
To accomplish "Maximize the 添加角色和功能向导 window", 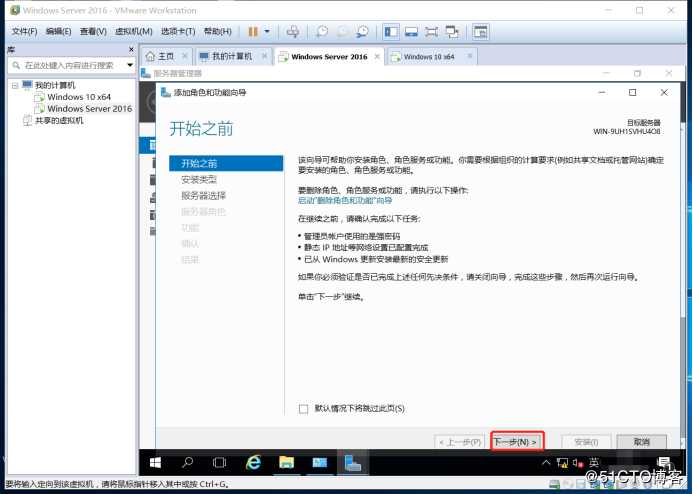I will point(632,92).
